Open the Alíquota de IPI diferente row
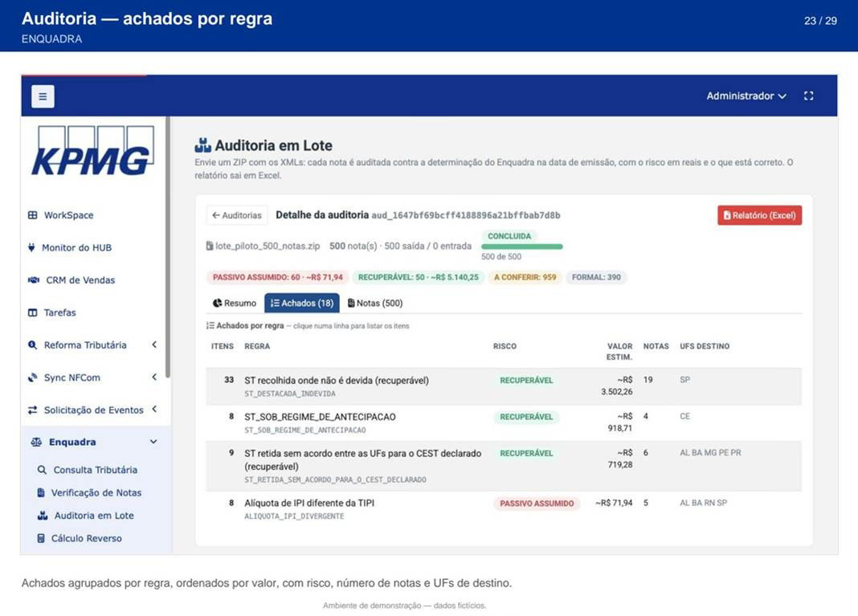Image resolution: width=858 pixels, height=616 pixels. coord(504,508)
